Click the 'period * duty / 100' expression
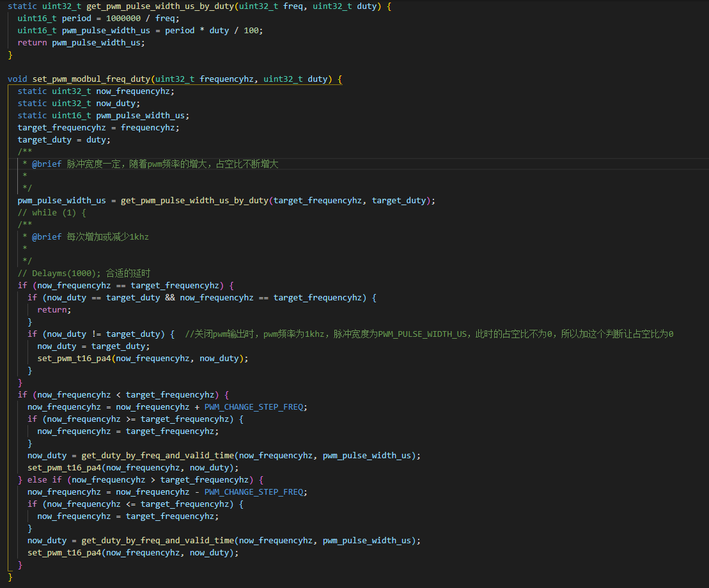Viewport: 709px width, 588px height. tap(212, 31)
